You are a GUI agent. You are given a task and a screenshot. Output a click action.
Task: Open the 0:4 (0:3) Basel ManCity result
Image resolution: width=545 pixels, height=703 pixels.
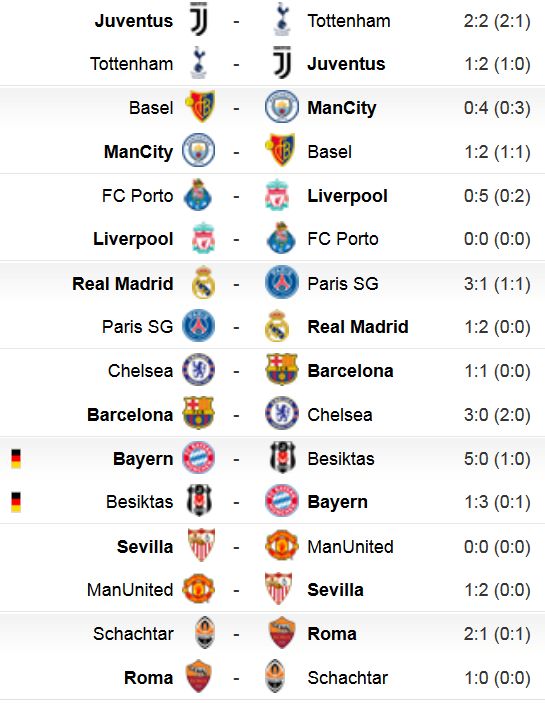tap(497, 108)
